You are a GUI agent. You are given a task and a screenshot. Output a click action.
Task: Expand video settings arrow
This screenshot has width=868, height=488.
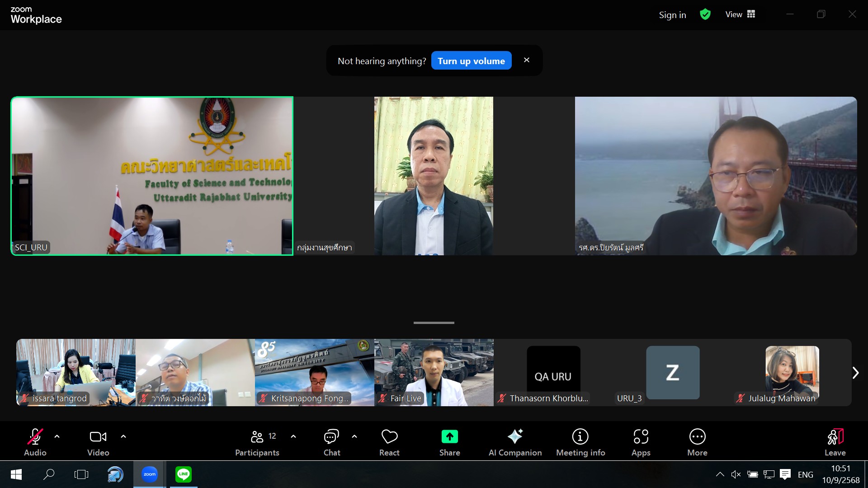(x=123, y=436)
